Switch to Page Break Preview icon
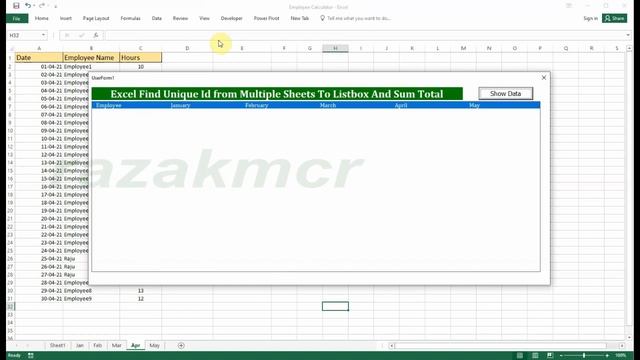This screenshot has width=640, height=360. 550,356
